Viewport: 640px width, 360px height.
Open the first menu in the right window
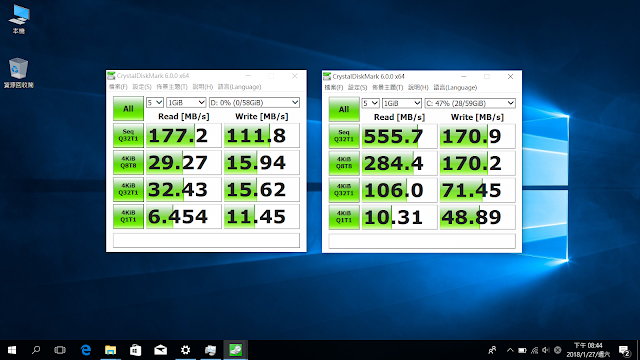[x=333, y=87]
